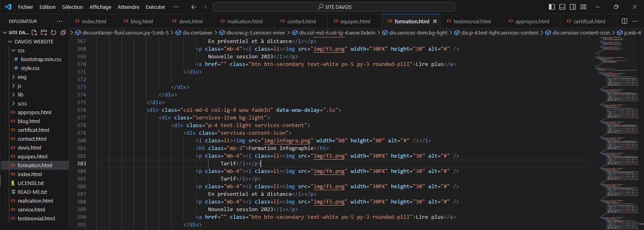This screenshot has height=230, width=644.
Task: Open the Atteindre menu
Action: (x=128, y=7)
